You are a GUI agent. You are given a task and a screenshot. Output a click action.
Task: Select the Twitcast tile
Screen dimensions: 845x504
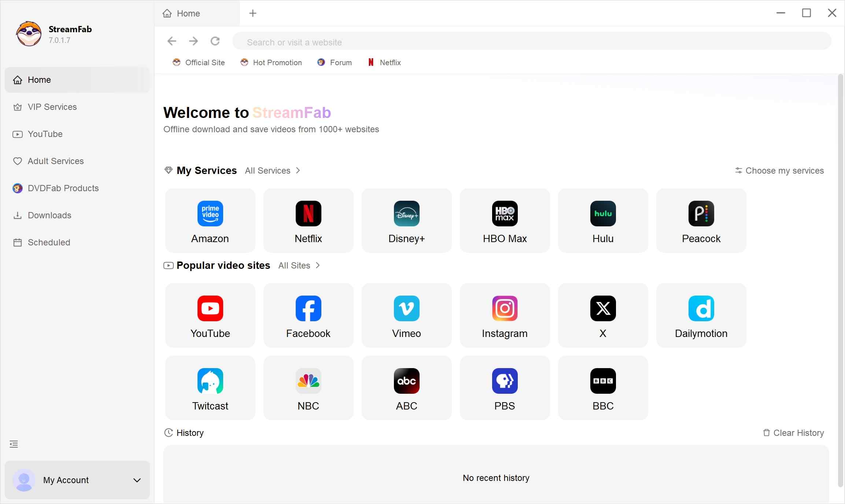click(x=210, y=388)
